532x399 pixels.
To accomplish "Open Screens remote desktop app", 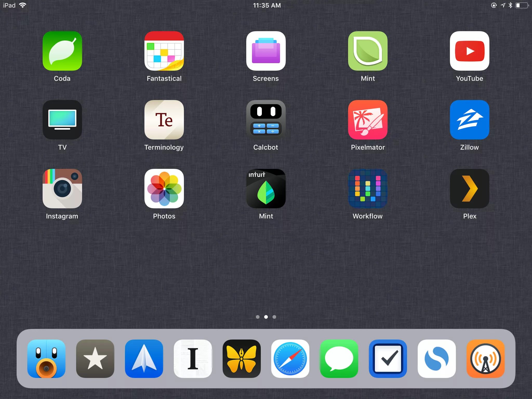I will pos(265,51).
